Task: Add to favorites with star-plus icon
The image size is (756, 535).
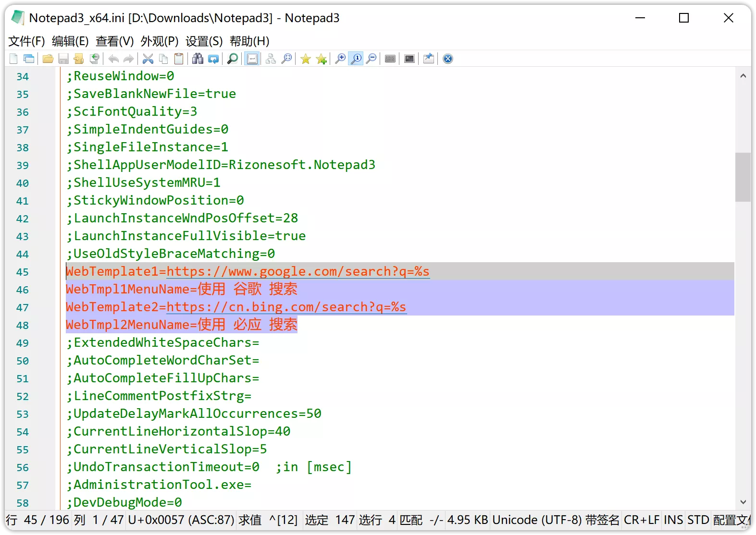Action: click(x=322, y=59)
